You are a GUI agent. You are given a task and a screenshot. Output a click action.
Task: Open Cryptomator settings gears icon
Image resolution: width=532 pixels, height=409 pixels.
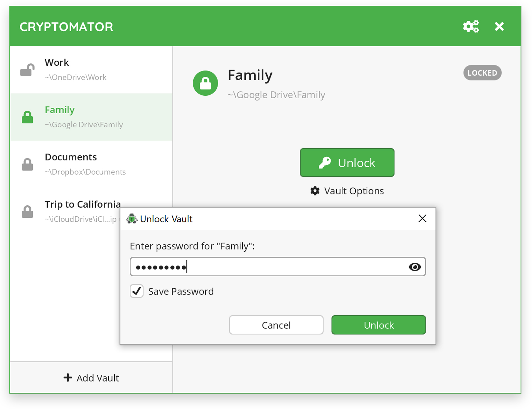(470, 27)
